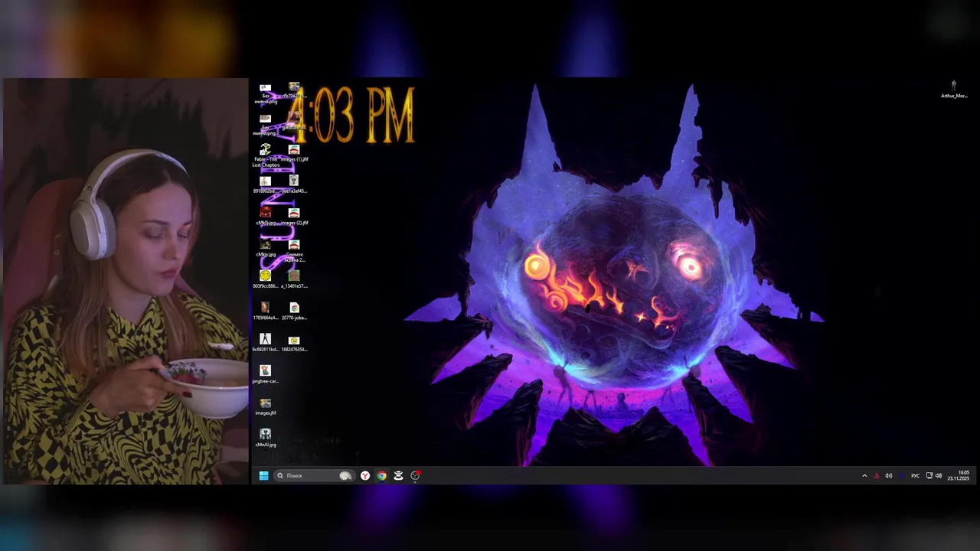Select the images (2).jfif file
This screenshot has width=980, height=551.
(294, 217)
